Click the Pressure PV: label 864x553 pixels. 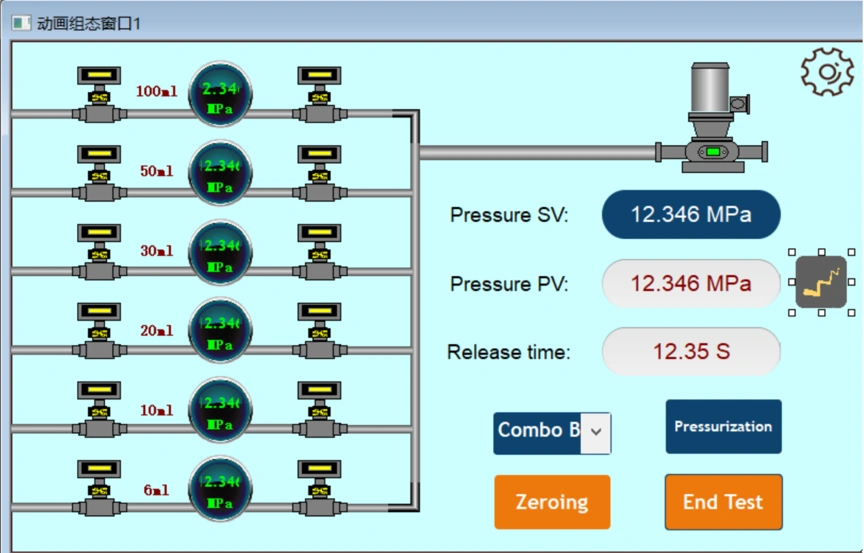(x=509, y=284)
